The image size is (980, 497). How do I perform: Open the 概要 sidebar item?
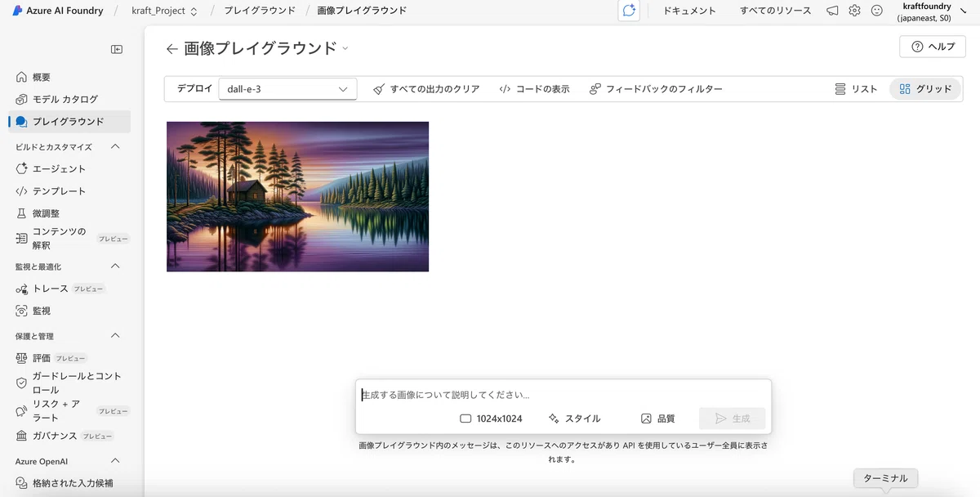point(69,77)
